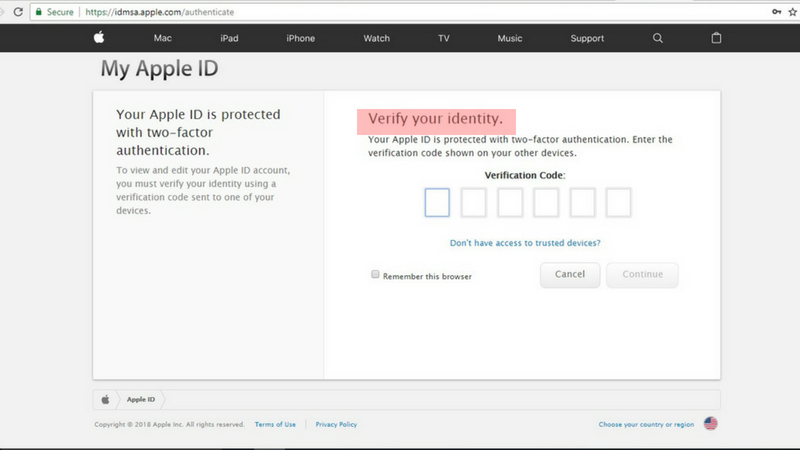
Task: Open the iPad menu item
Action: pyautogui.click(x=229, y=38)
